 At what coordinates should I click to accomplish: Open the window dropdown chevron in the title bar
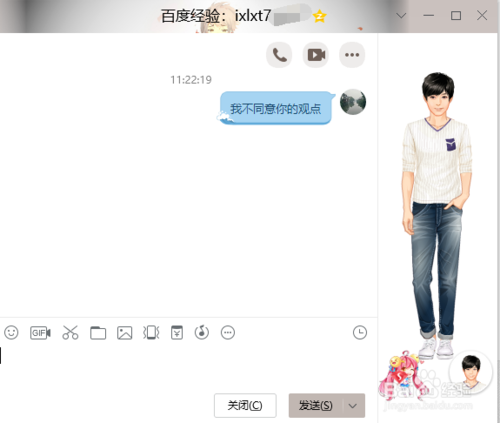[x=401, y=16]
